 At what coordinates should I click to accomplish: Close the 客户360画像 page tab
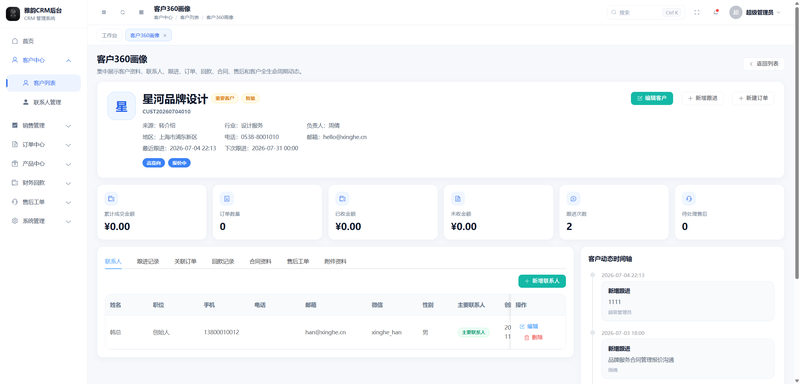(x=164, y=36)
